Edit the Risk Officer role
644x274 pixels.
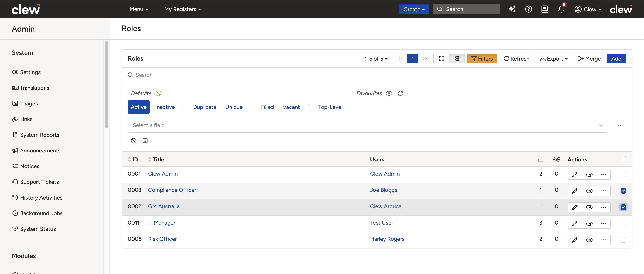[574, 240]
